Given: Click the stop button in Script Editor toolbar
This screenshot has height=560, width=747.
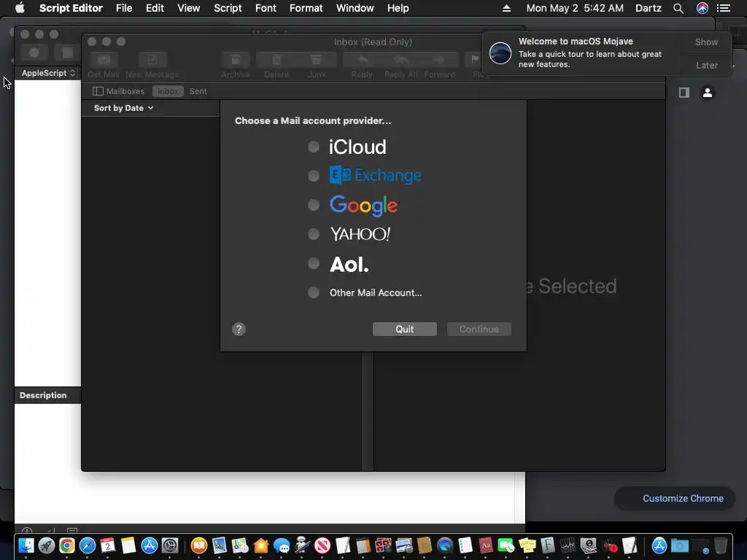Looking at the screenshot, I should (68, 52).
